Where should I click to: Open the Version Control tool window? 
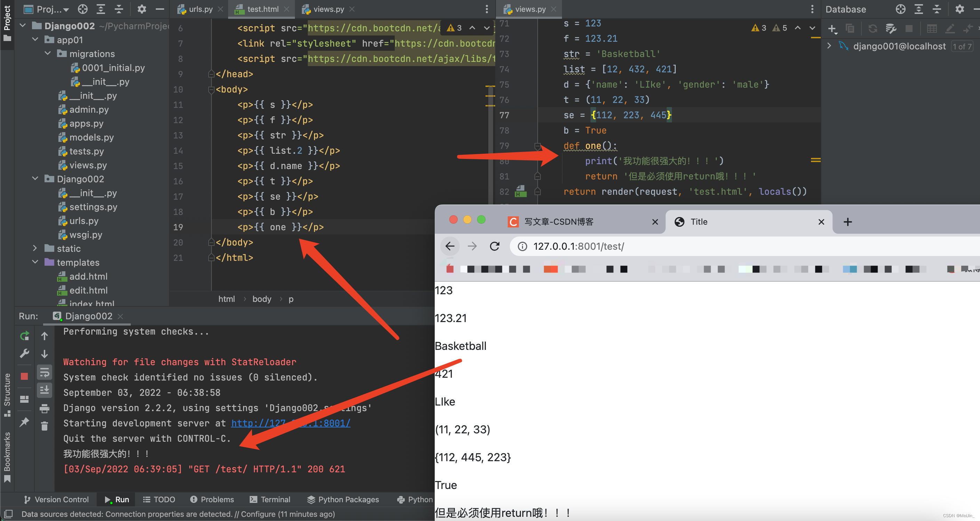pos(56,499)
